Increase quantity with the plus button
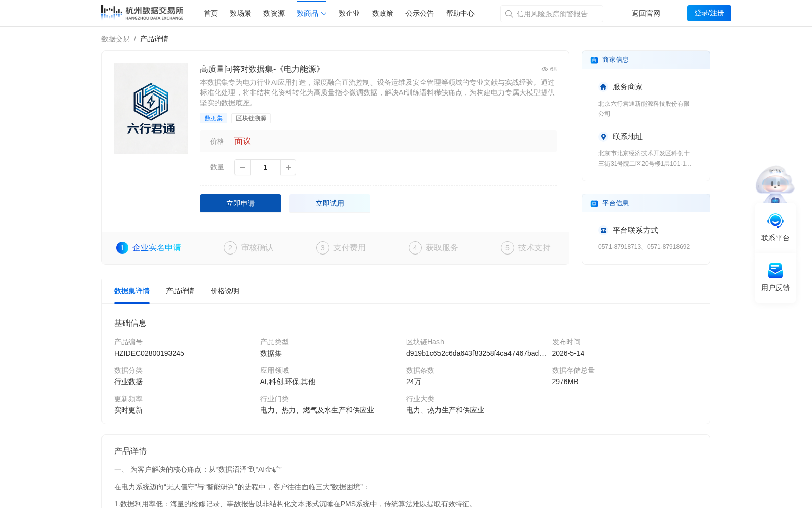The height and width of the screenshot is (508, 812). (288, 167)
